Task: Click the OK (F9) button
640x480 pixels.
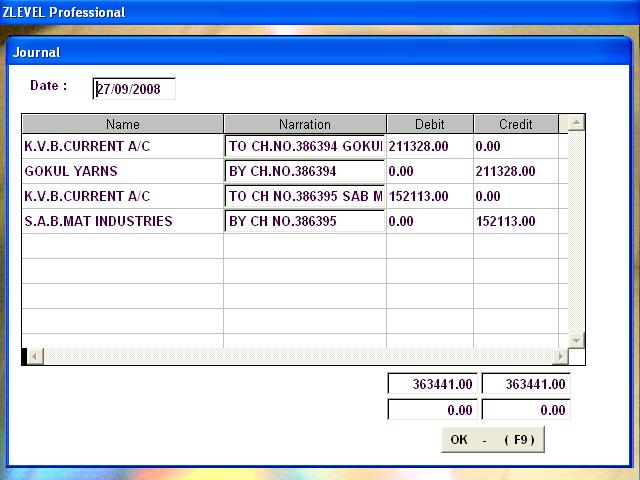Action: [493, 439]
